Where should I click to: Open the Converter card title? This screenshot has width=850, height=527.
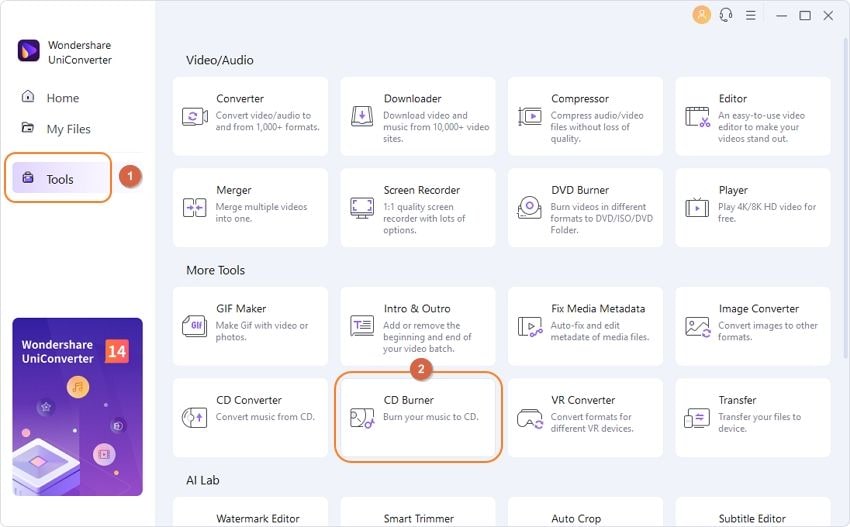click(240, 99)
